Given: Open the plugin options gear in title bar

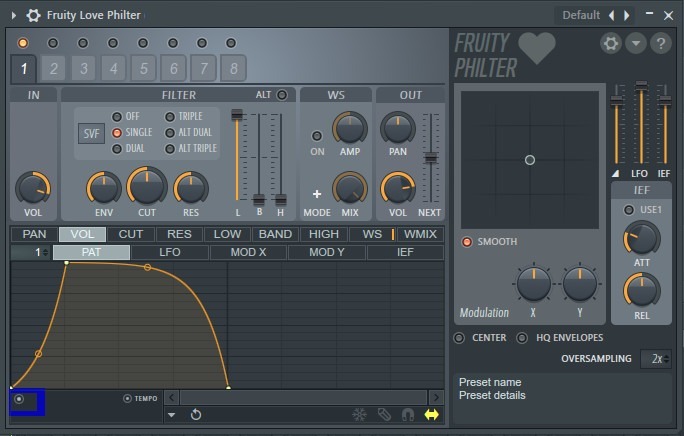Looking at the screenshot, I should click(x=33, y=15).
